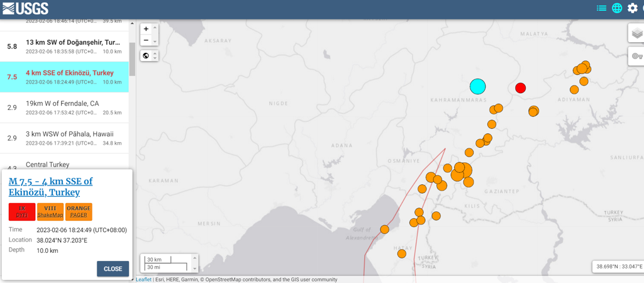Open M 7.5 Ekinözü event page link
This screenshot has width=644, height=283.
pyautogui.click(x=50, y=187)
